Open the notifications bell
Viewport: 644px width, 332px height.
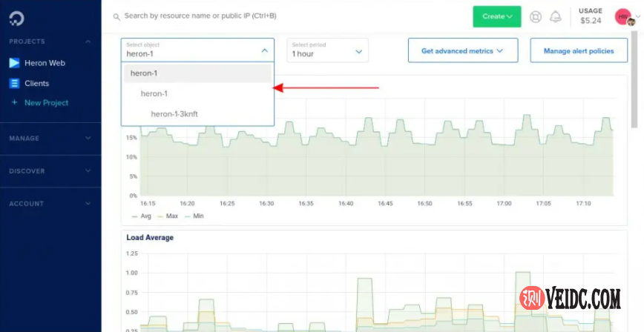(x=555, y=16)
